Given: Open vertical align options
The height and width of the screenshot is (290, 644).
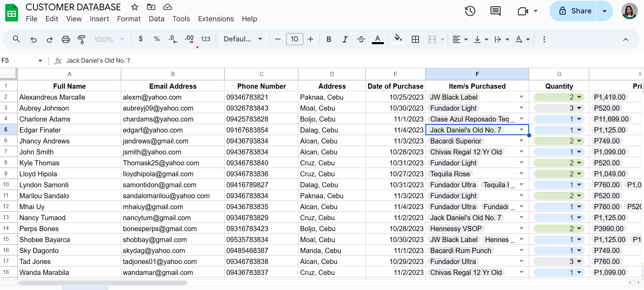Looking at the screenshot, I should pyautogui.click(x=481, y=39).
